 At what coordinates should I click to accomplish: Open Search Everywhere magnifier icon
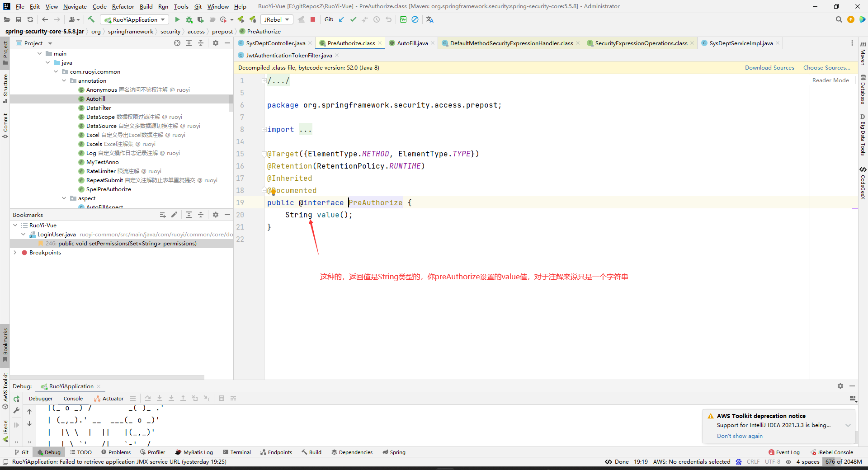click(839, 19)
